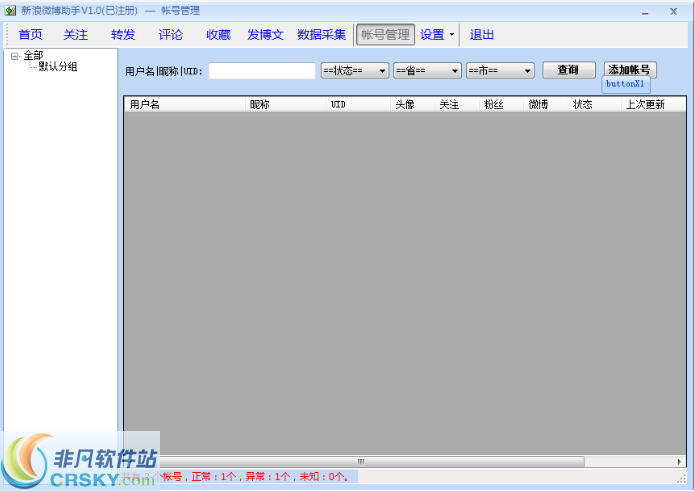This screenshot has width=694, height=491.
Task: Open the 发博文 post section
Action: pyautogui.click(x=265, y=35)
